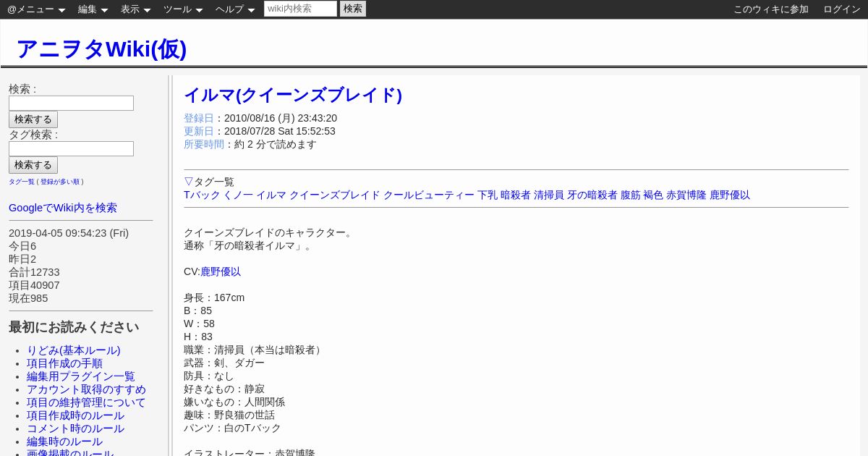
Task: Open コメント時のルール link
Action: click(75, 428)
